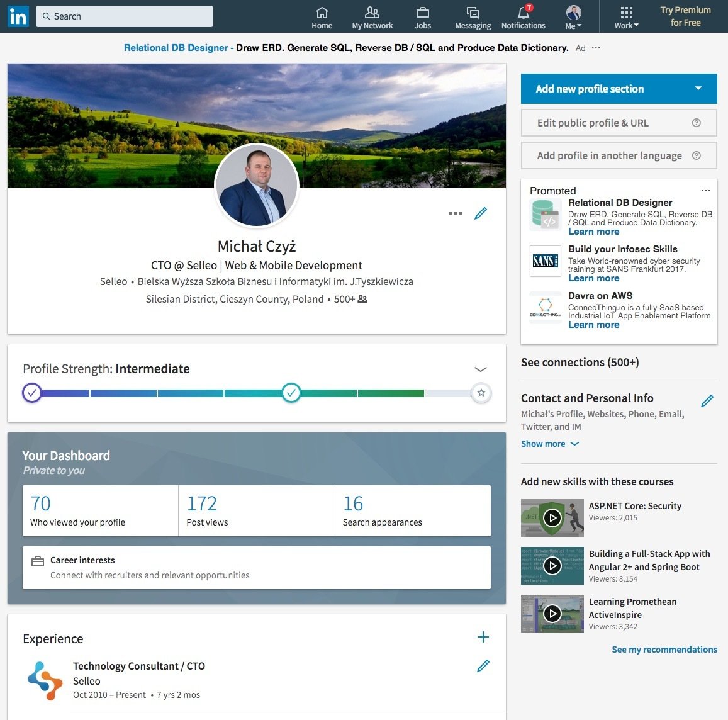Open 16 Search appearances stat
Image resolution: width=728 pixels, height=720 pixels.
pyautogui.click(x=413, y=511)
